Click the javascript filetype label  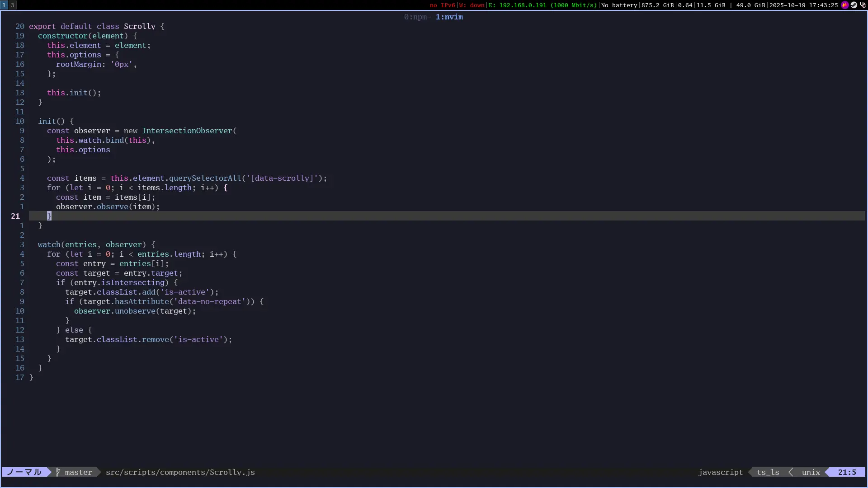pyautogui.click(x=720, y=472)
